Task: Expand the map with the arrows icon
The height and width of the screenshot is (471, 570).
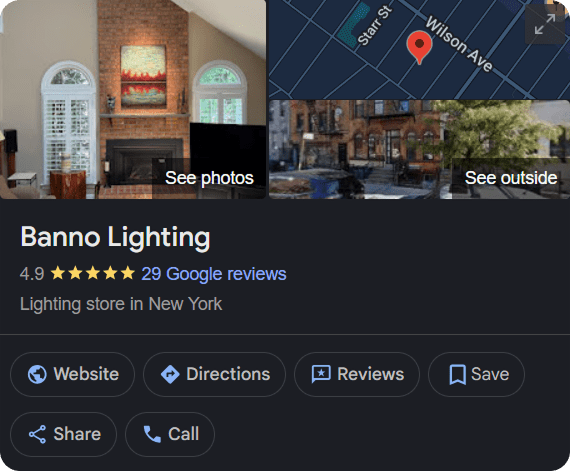Action: [545, 24]
